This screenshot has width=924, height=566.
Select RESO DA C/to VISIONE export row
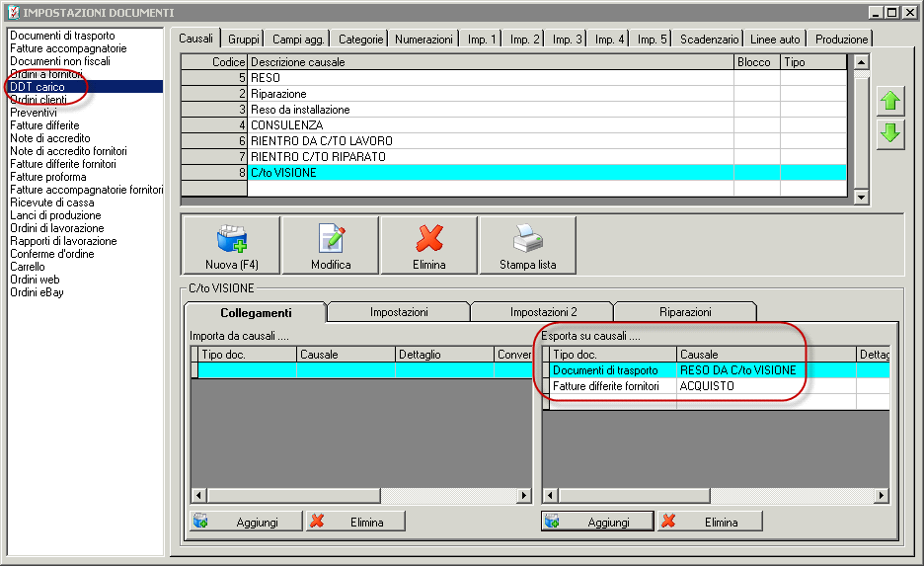716,370
